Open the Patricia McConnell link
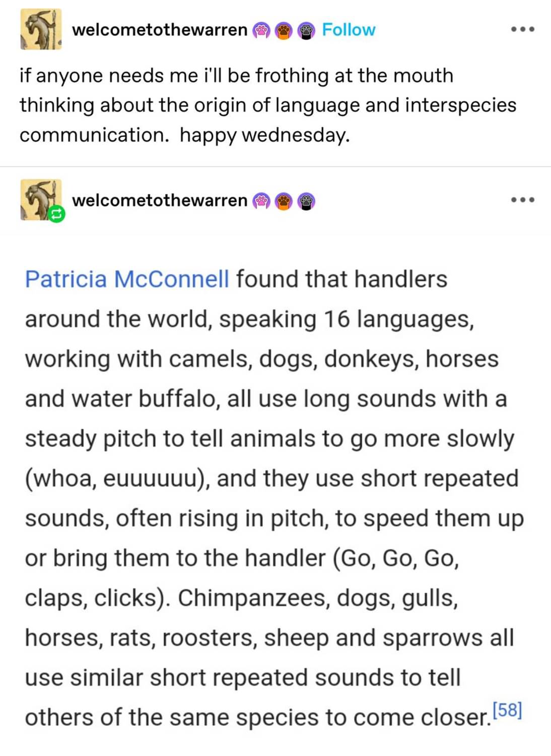The width and height of the screenshot is (551, 756). [x=127, y=279]
